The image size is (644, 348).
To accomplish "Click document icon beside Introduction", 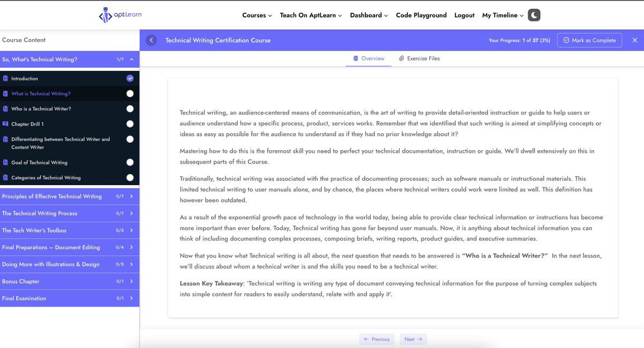I will coord(5,78).
